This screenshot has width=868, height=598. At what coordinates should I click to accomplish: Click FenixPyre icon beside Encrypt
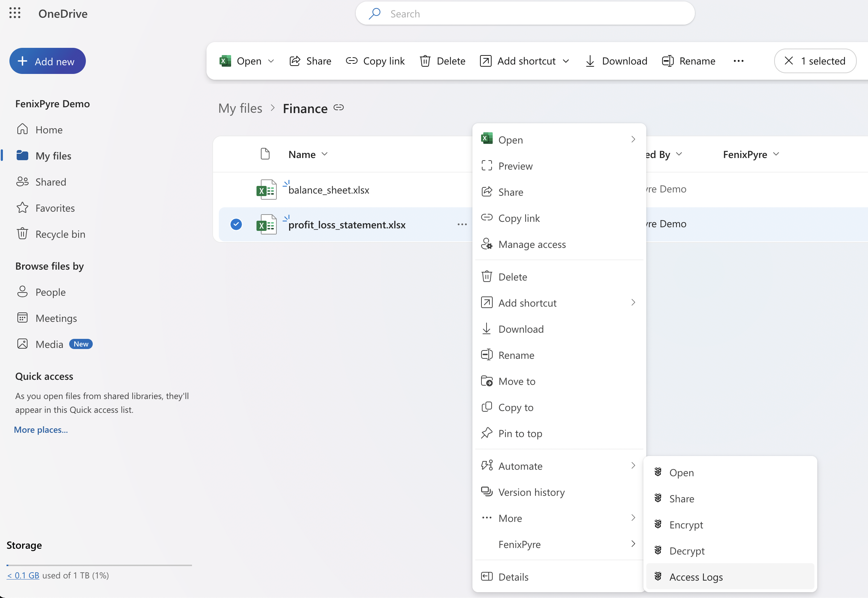pyautogui.click(x=658, y=524)
